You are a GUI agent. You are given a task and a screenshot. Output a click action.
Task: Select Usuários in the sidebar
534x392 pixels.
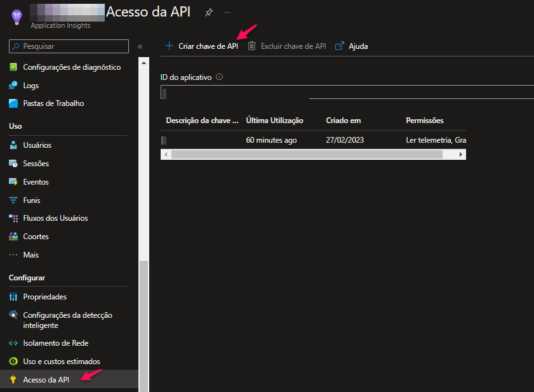click(x=37, y=145)
